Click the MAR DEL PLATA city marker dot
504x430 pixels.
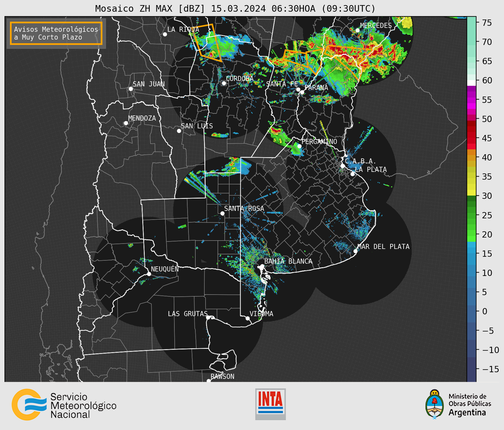pyautogui.click(x=356, y=251)
